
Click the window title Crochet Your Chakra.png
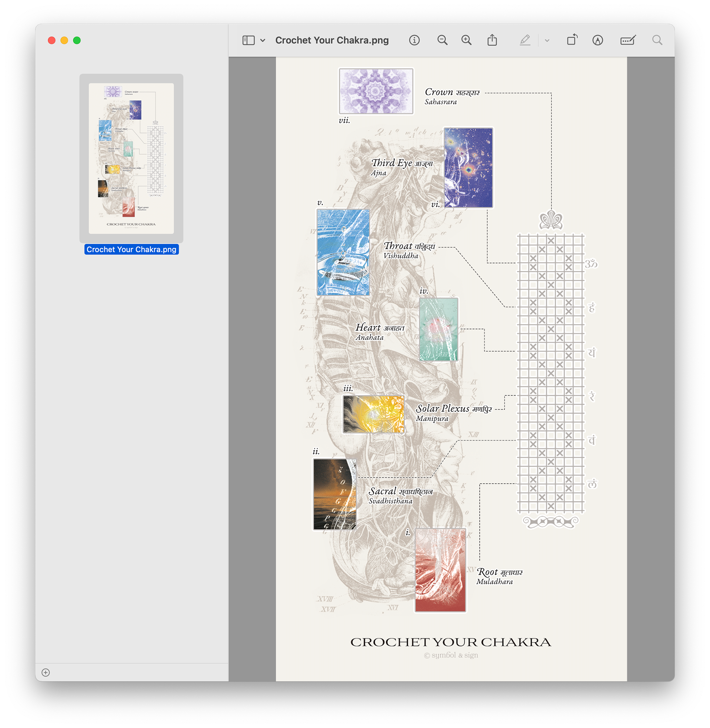click(331, 40)
